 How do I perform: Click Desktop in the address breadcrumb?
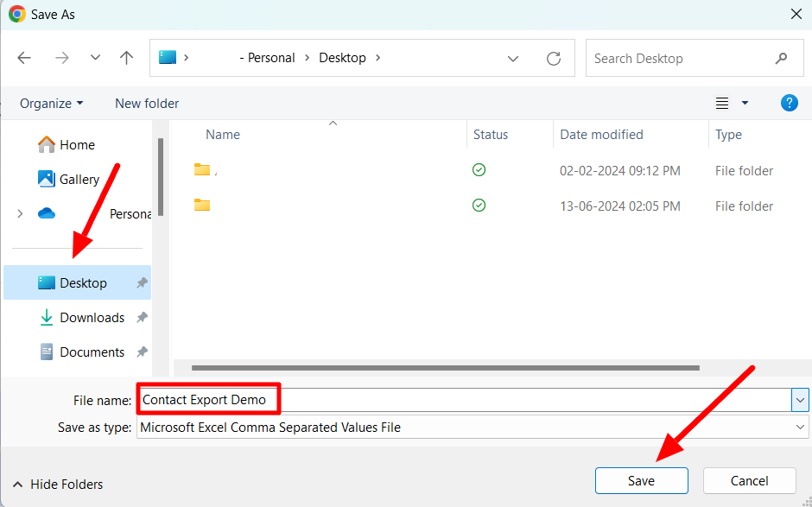[342, 58]
